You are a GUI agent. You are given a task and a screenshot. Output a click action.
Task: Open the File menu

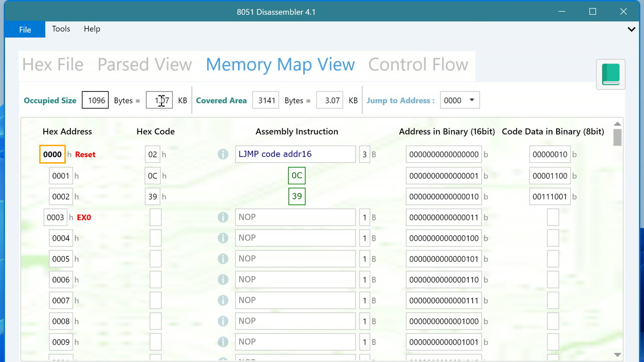tap(25, 29)
